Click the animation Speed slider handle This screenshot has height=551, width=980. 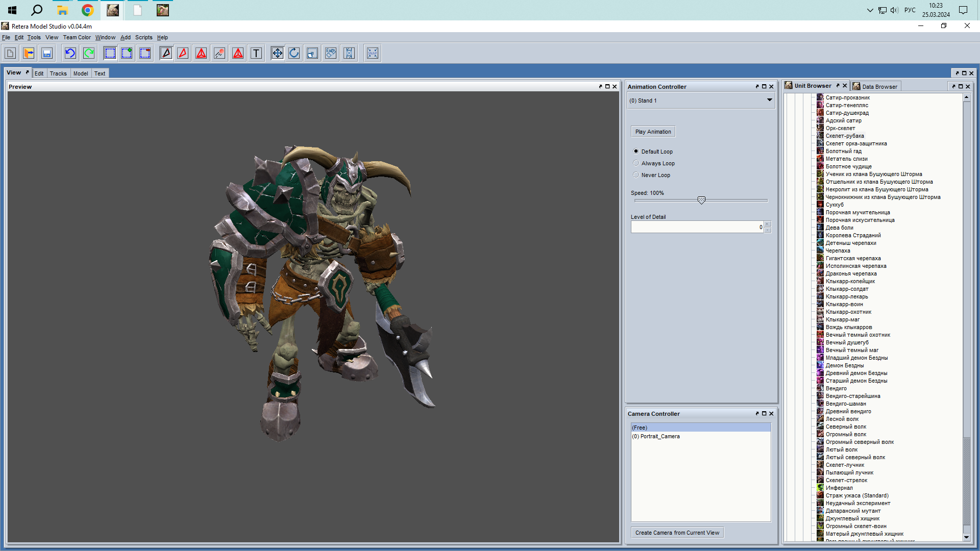click(701, 201)
